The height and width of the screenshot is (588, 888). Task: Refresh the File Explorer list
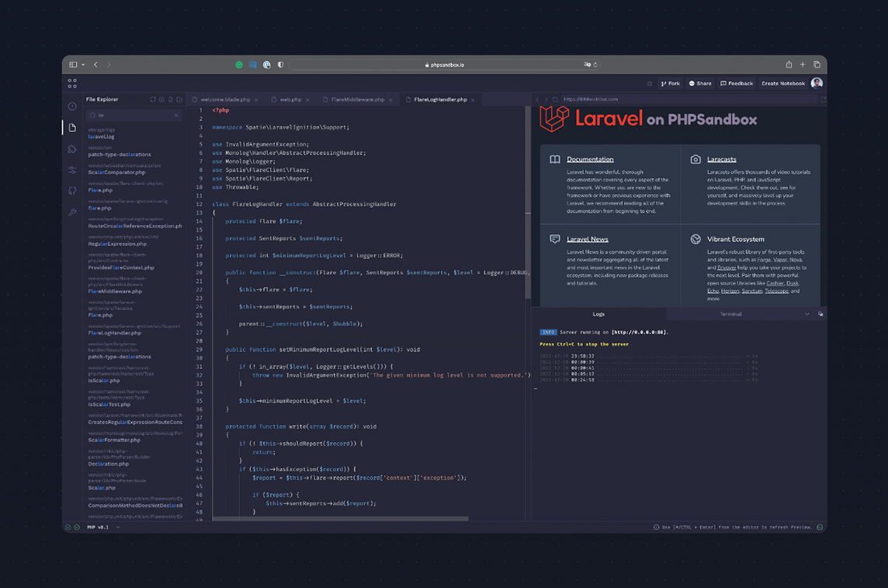153,99
